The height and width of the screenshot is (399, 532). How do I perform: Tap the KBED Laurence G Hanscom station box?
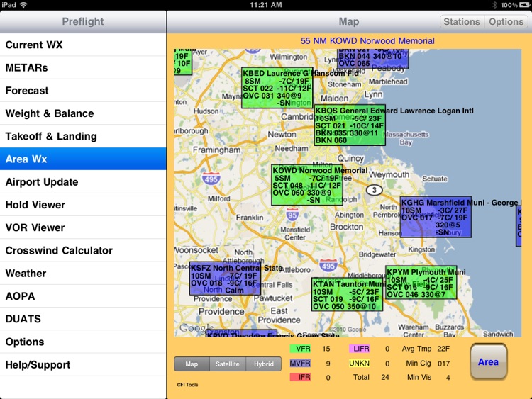click(277, 88)
